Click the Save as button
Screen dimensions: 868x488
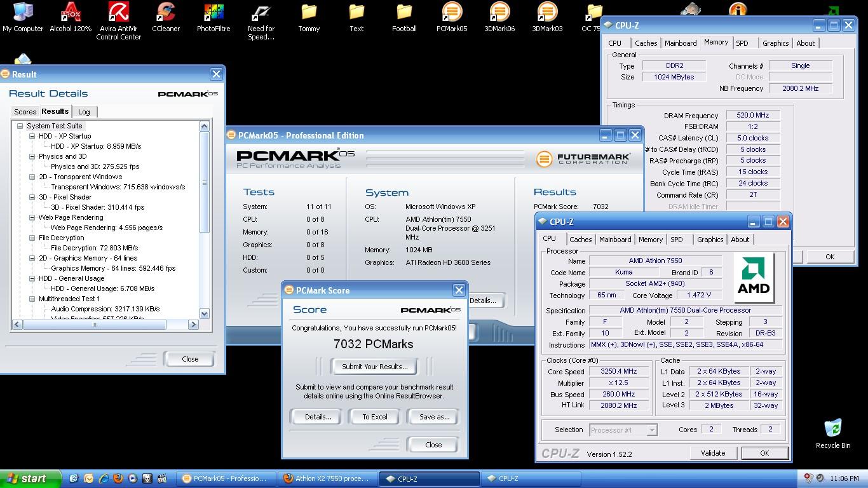pyautogui.click(x=434, y=417)
